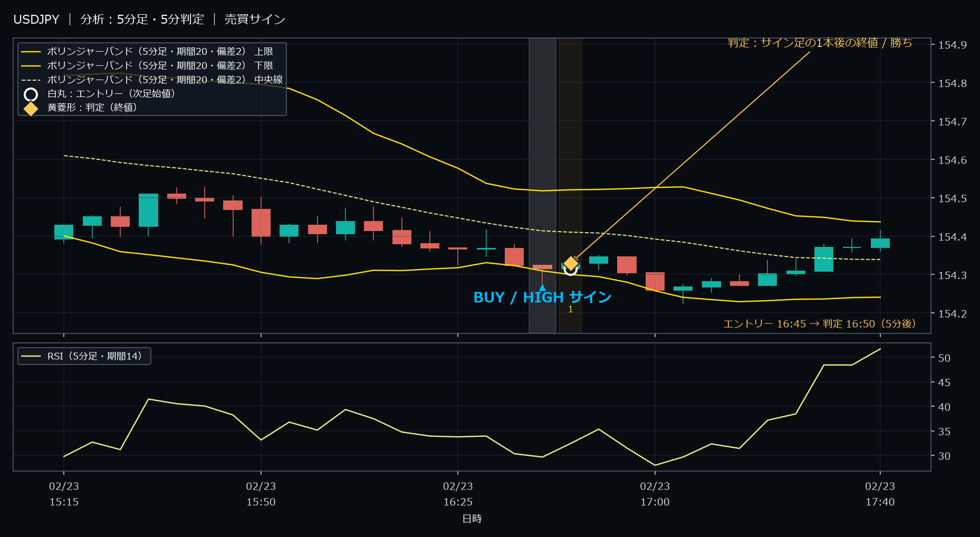The image size is (980, 537).
Task: Click the 02/23 17:00 time axis label
Action: tap(655, 494)
